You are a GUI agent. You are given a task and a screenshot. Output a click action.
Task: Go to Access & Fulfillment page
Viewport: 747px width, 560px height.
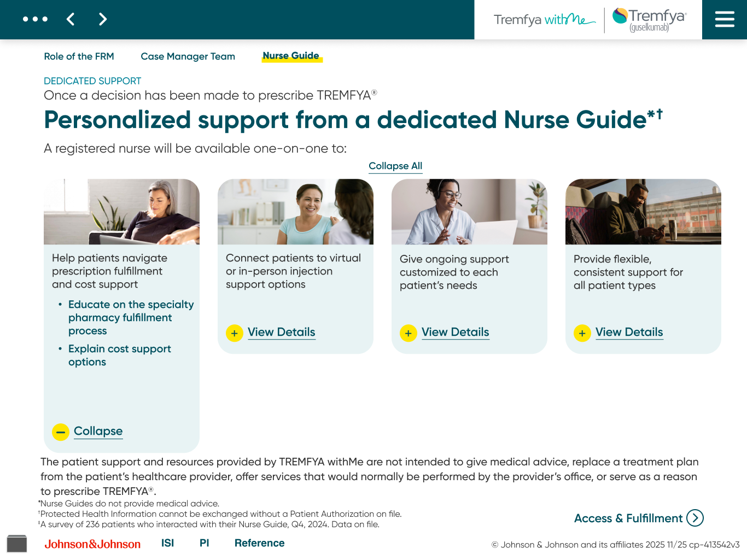(x=628, y=518)
